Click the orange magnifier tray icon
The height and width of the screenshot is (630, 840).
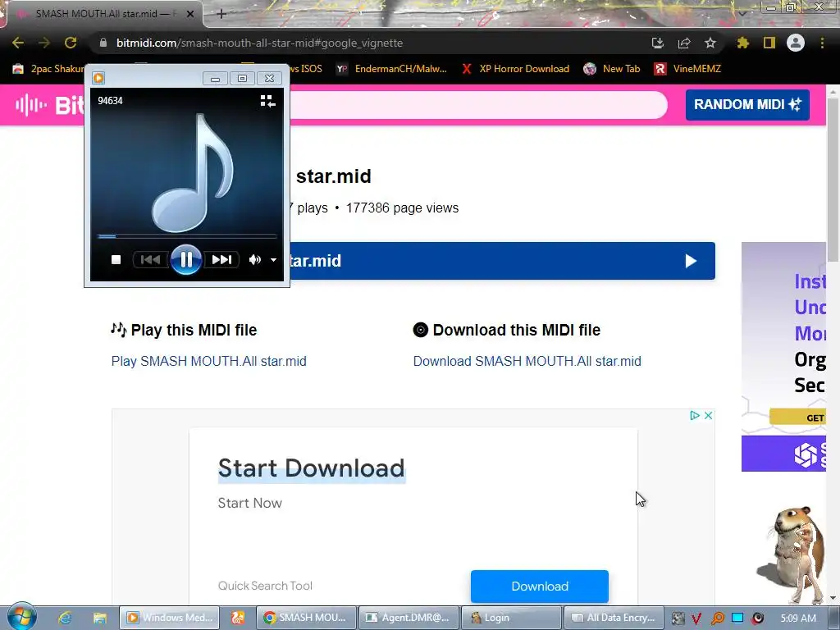(x=717, y=619)
